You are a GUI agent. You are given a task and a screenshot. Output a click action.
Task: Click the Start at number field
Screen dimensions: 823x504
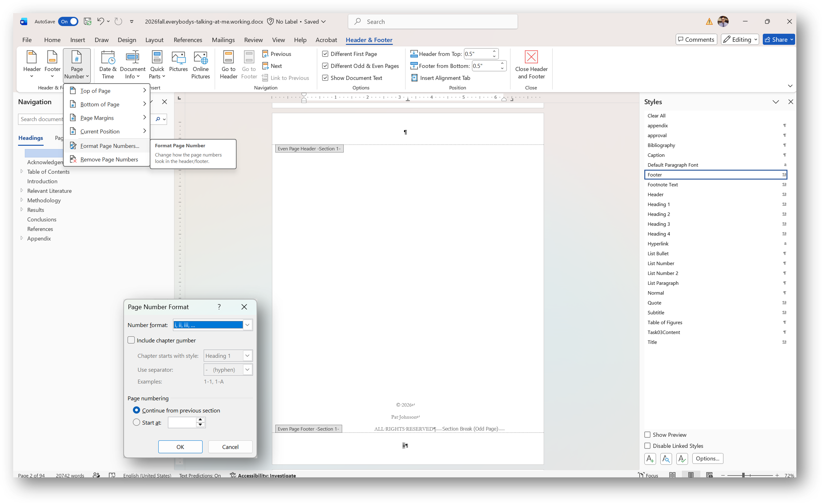point(182,422)
